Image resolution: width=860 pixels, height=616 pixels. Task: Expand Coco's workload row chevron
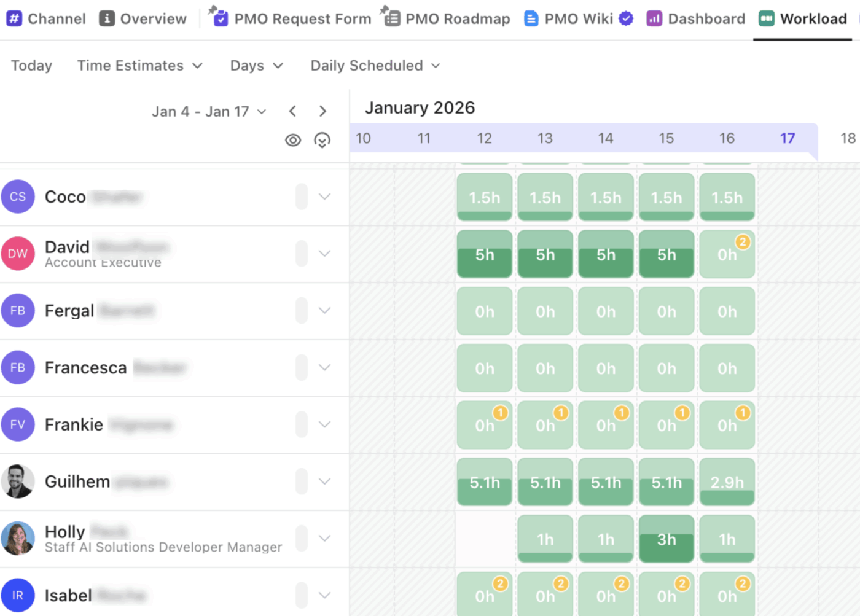[x=325, y=197]
